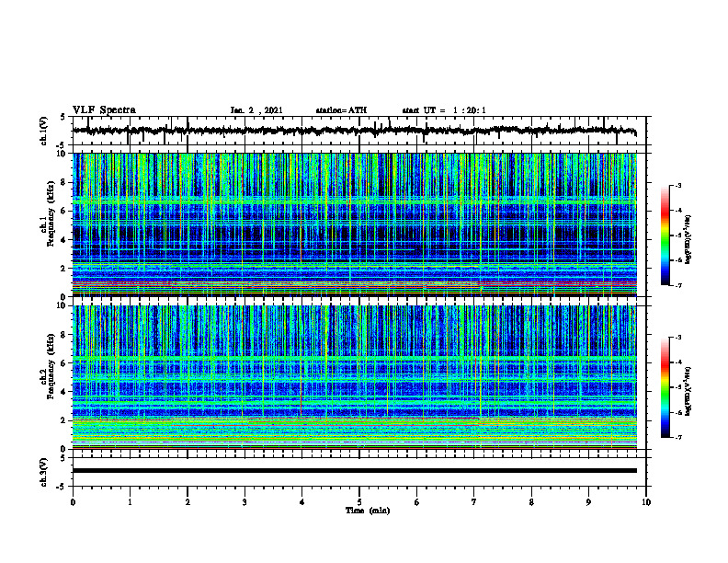Select the "start UT = 1 :20: 1" text
This screenshot has width=728, height=563.
pos(444,110)
